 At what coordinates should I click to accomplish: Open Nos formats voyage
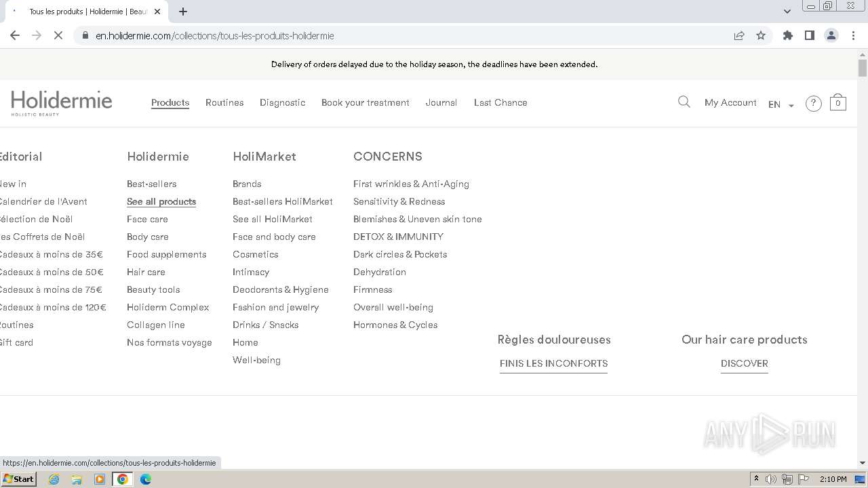click(170, 342)
